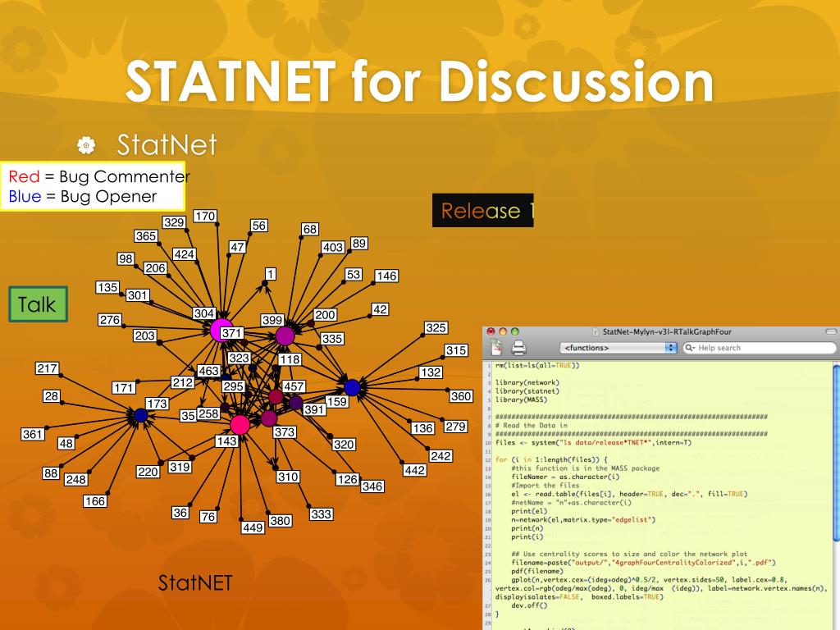Click the node label 360

(461, 396)
